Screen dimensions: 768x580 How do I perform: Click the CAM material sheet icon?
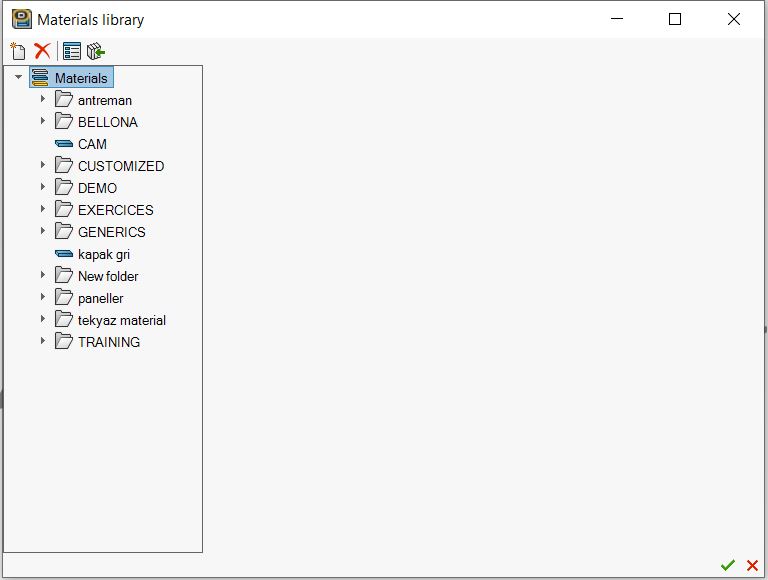pyautogui.click(x=64, y=144)
